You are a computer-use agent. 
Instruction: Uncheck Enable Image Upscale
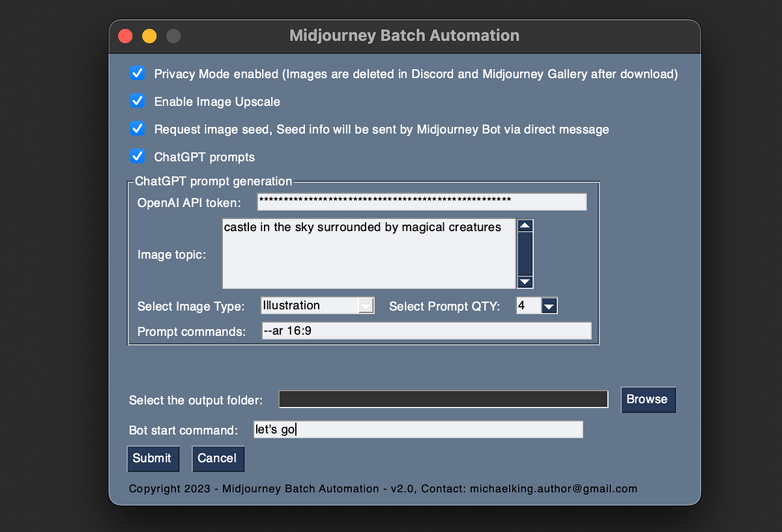pyautogui.click(x=137, y=101)
